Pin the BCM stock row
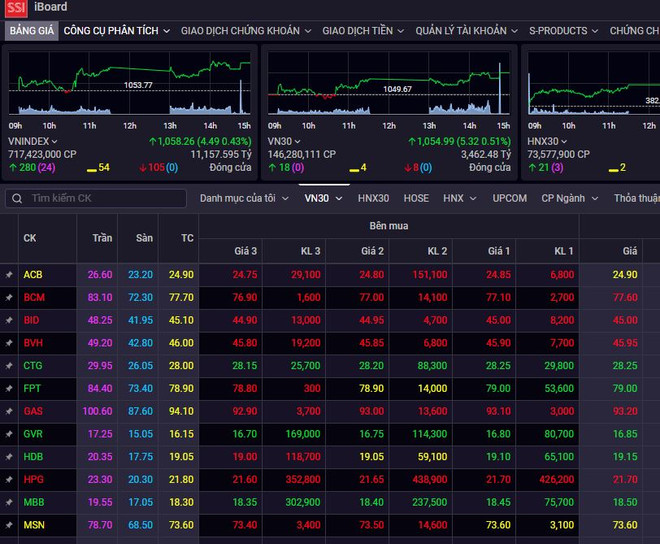 pyautogui.click(x=9, y=298)
